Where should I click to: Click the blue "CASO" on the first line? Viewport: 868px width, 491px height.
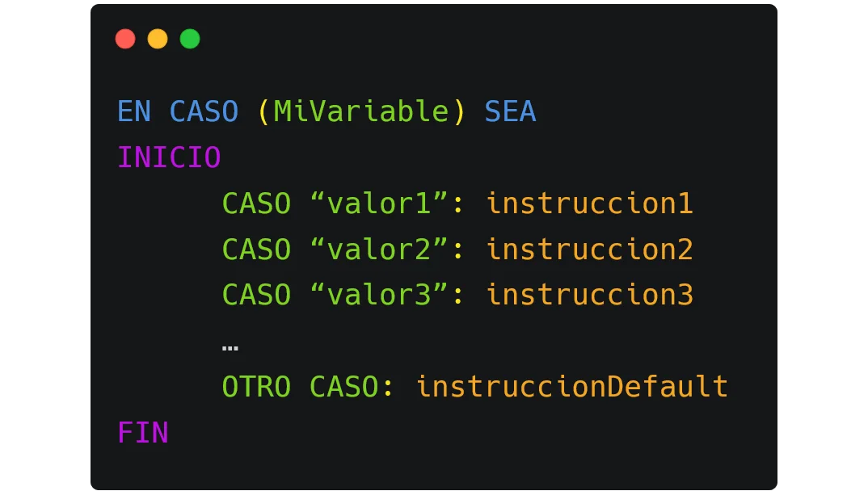(204, 111)
